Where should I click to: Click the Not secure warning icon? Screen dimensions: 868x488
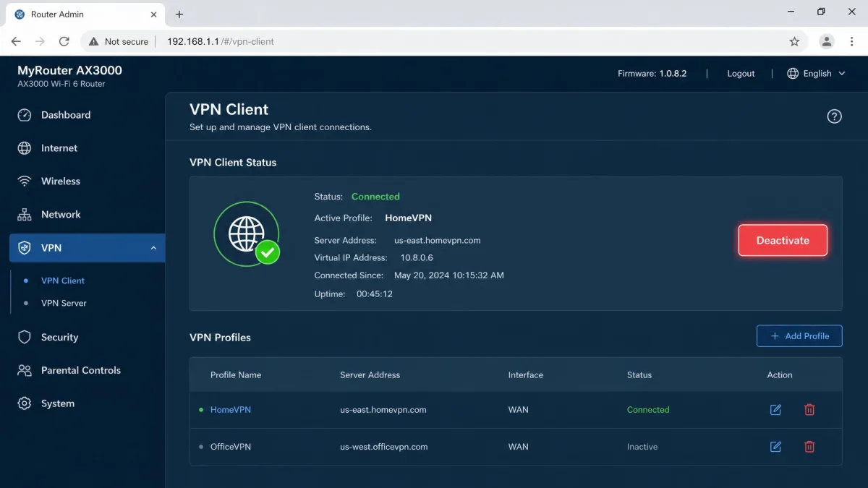point(93,42)
